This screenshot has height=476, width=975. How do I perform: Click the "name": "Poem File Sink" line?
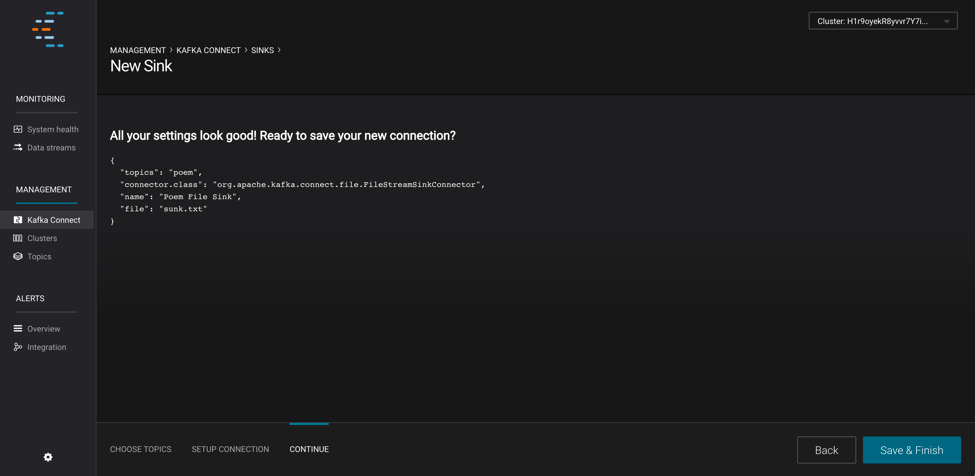[x=180, y=197]
